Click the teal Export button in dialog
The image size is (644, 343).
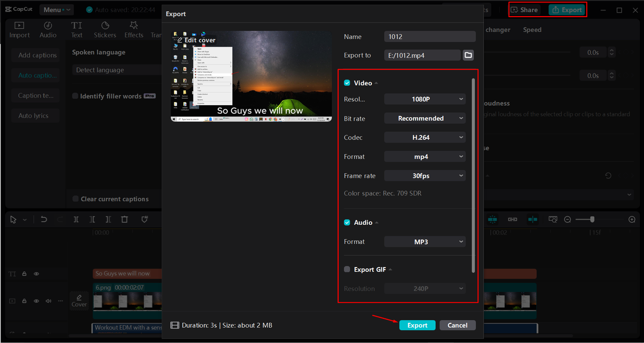pos(417,325)
